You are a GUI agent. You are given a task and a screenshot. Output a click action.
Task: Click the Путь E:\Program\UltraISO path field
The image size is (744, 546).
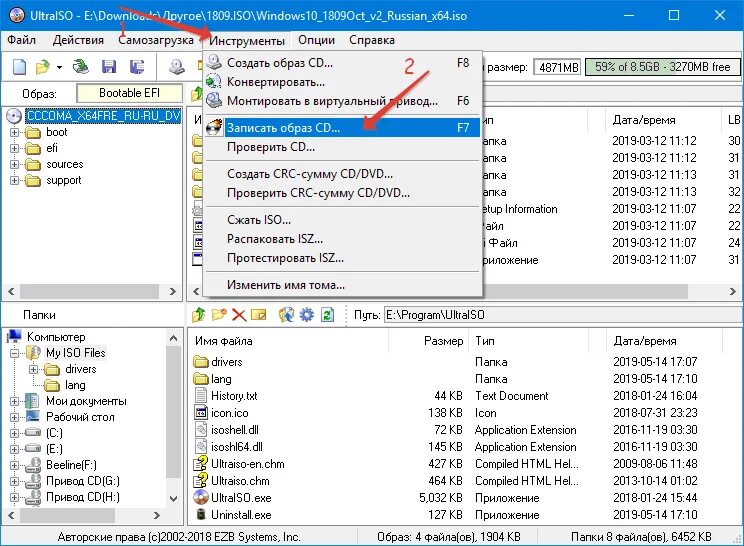(562, 315)
